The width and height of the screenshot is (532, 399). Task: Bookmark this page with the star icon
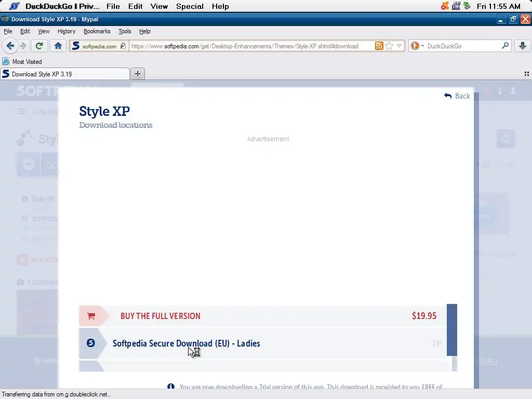(x=389, y=46)
